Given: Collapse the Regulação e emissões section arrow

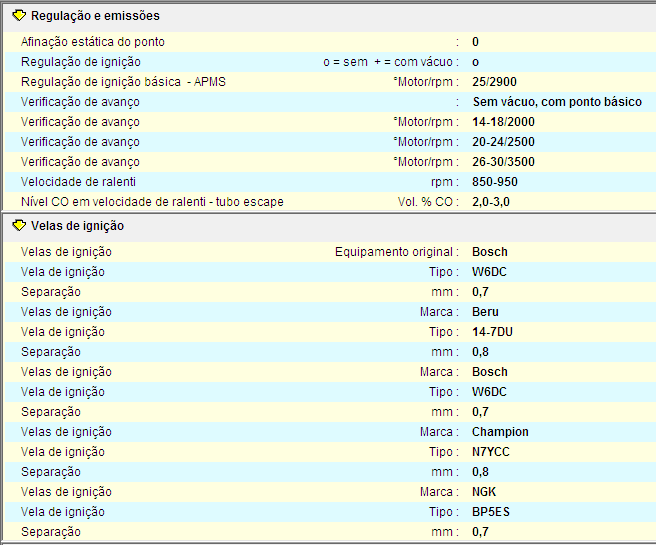Looking at the screenshot, I should click(x=19, y=16).
